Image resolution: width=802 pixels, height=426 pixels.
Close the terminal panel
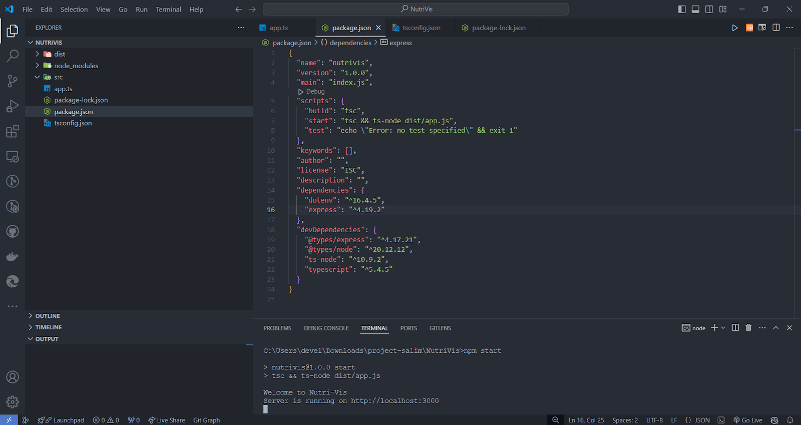tap(789, 328)
